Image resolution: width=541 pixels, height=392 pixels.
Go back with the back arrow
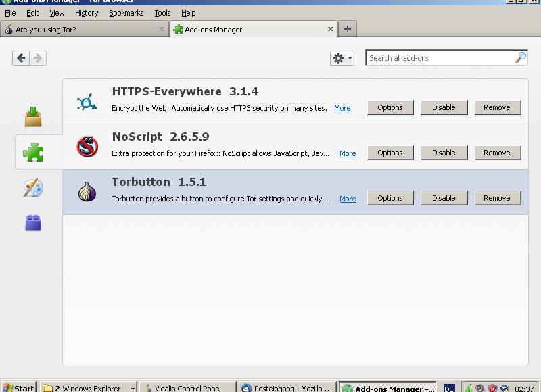(x=21, y=58)
